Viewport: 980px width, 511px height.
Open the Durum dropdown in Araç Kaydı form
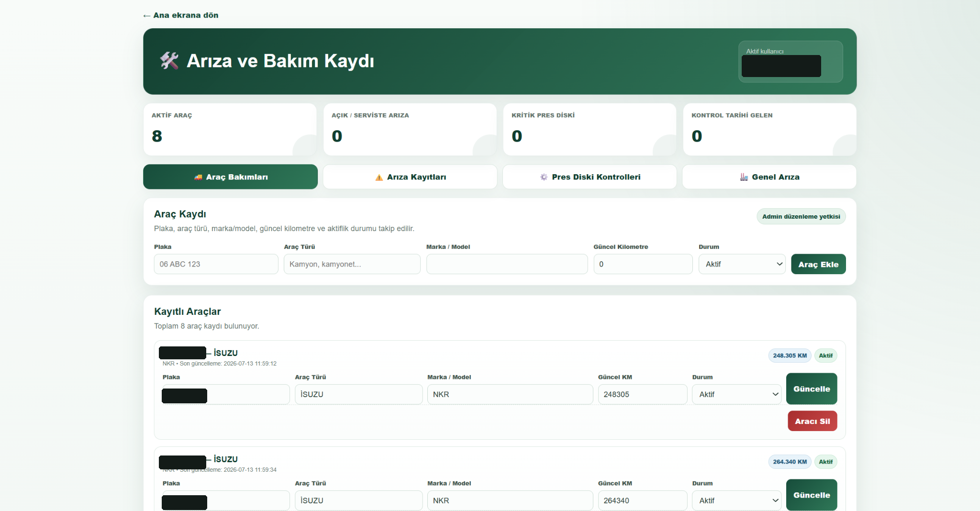742,264
